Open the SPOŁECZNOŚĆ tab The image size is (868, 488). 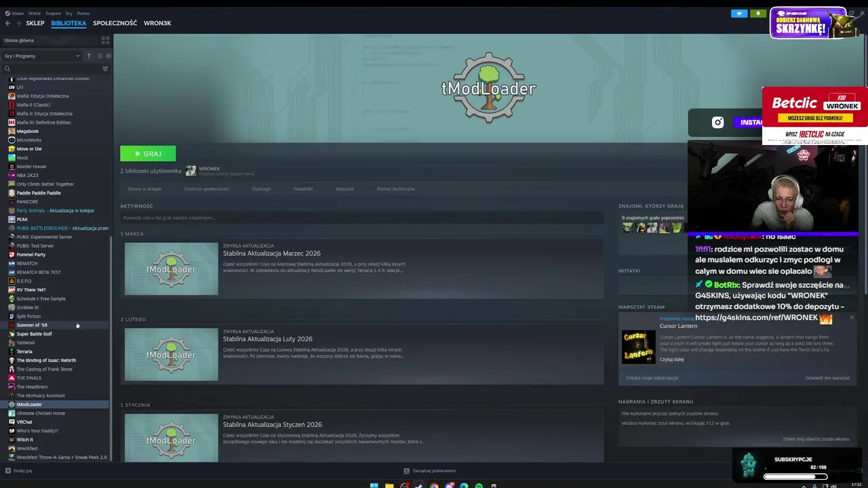pos(115,23)
